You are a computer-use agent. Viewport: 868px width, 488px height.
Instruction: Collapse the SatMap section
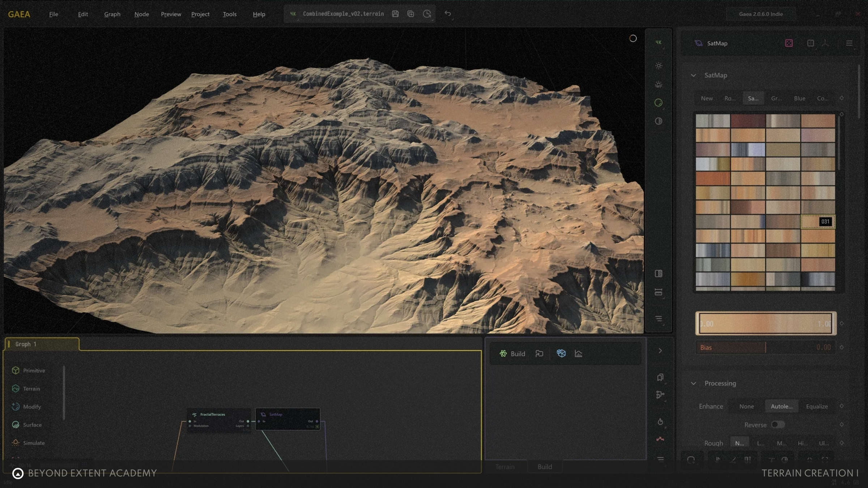(x=693, y=75)
